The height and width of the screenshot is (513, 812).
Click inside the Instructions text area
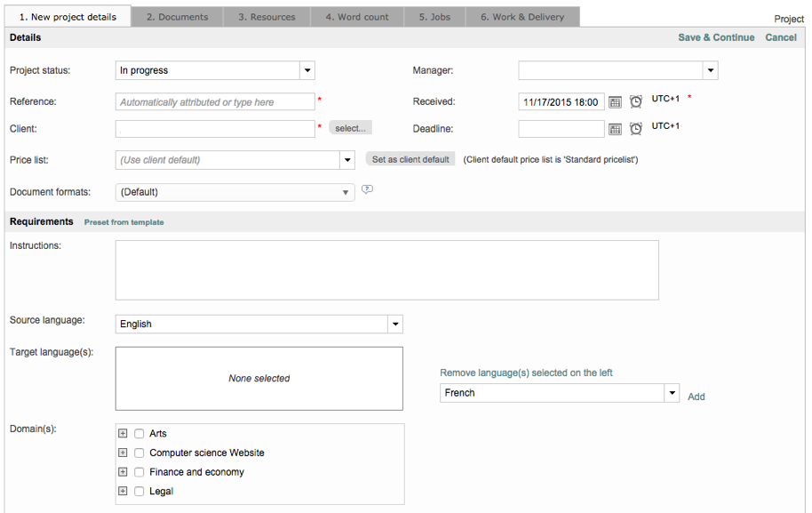pos(386,270)
